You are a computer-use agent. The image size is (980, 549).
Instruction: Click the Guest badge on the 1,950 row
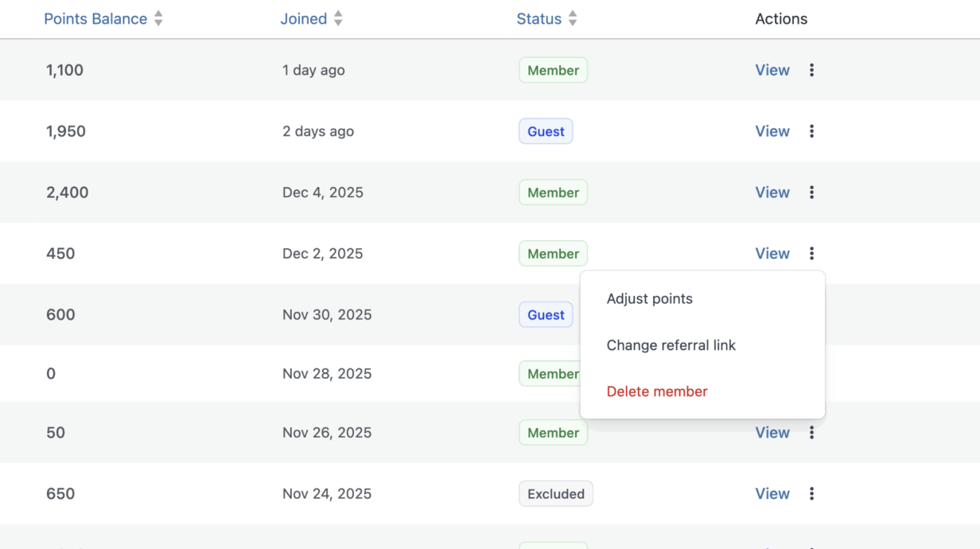(x=546, y=131)
